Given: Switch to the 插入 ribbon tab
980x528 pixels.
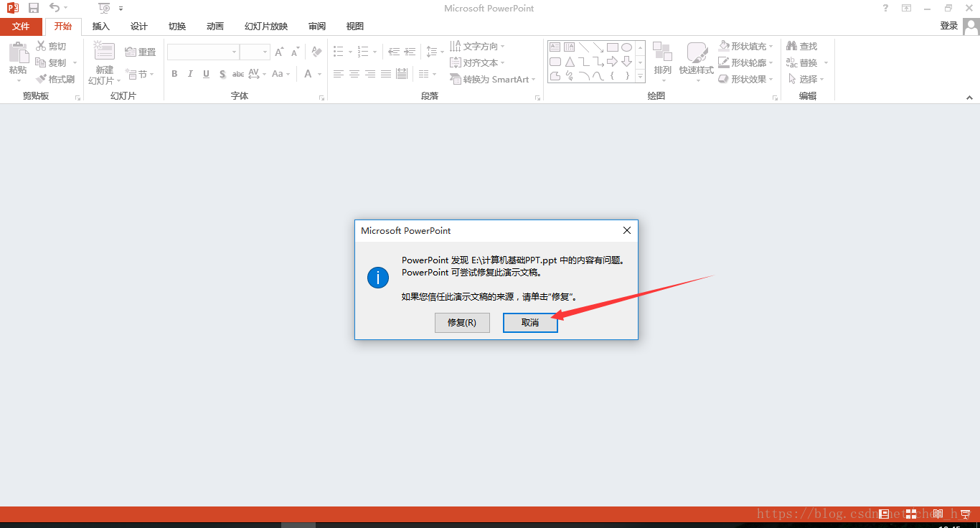Looking at the screenshot, I should pyautogui.click(x=101, y=27).
